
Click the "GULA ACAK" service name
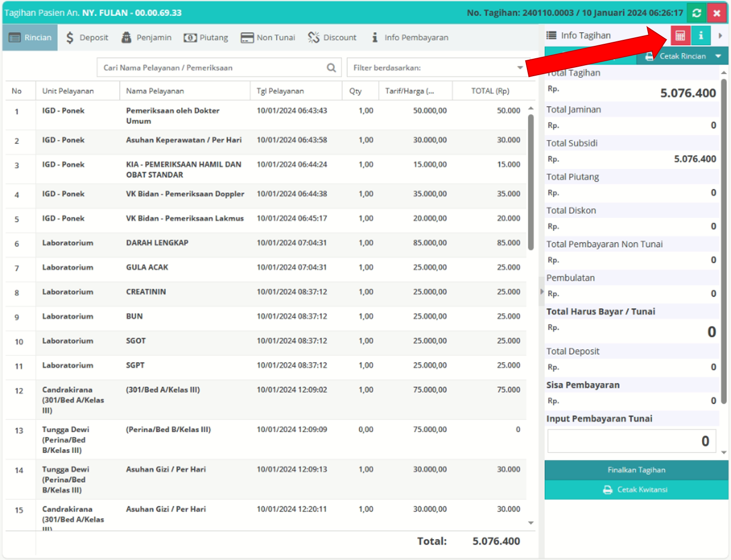pyautogui.click(x=147, y=267)
